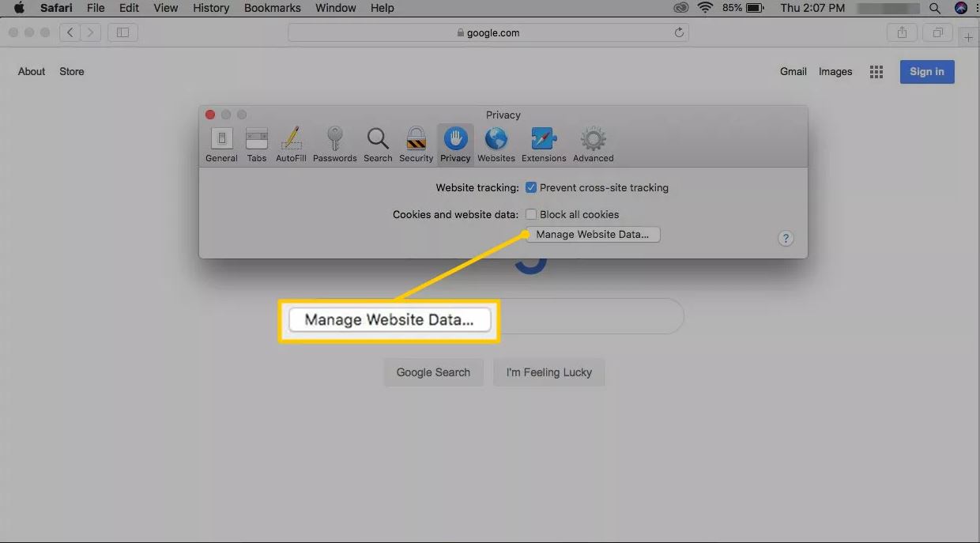The height and width of the screenshot is (543, 980).
Task: Open the Google apps grid
Action: (x=876, y=72)
